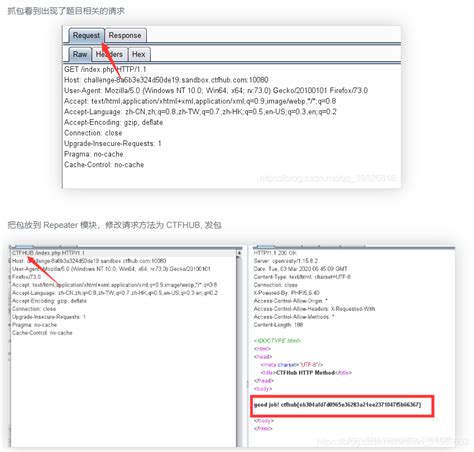The image size is (474, 452).
Task: Click the HTTP/1.1 200 OK status line
Action: (275, 253)
